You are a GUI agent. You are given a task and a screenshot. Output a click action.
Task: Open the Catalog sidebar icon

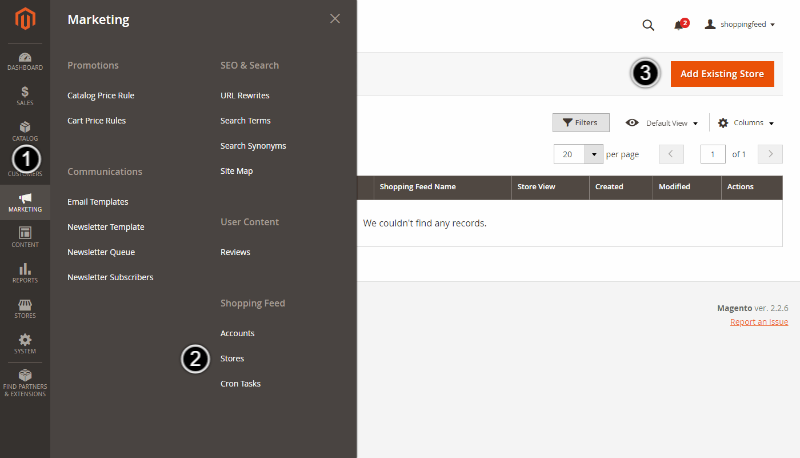(25, 132)
